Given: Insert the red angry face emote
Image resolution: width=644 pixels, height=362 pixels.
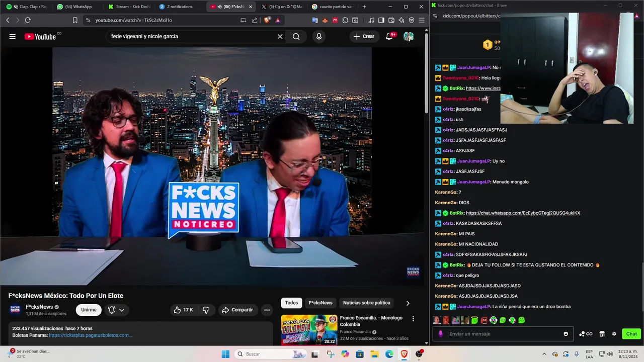Looking at the screenshot, I should pyautogui.click(x=484, y=320).
